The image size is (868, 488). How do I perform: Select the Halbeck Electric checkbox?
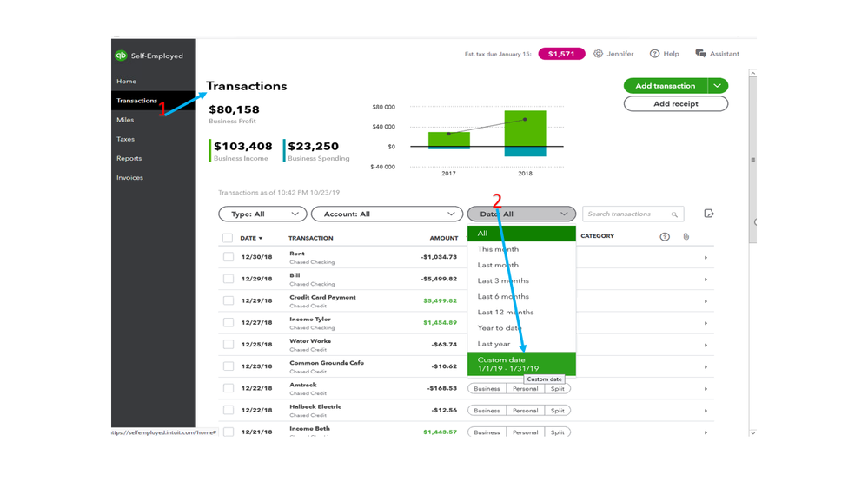(228, 410)
